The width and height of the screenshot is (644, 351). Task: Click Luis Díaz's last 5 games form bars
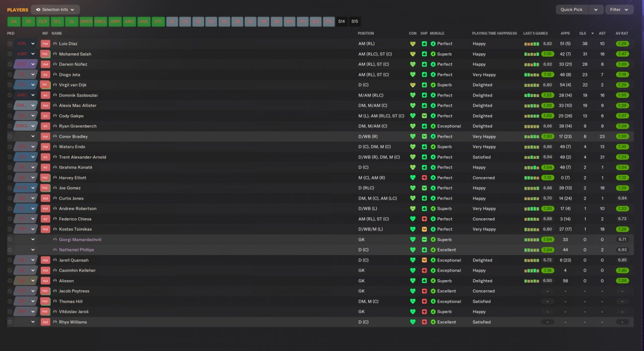[531, 44]
